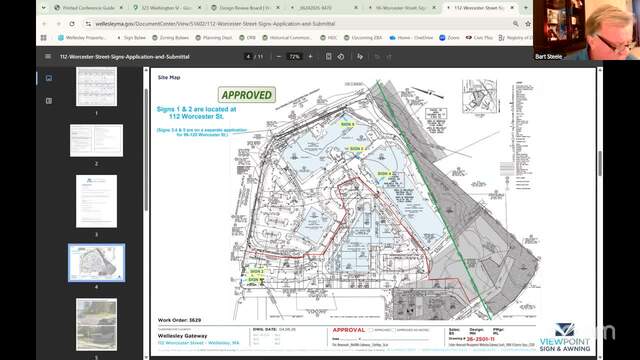Bookmark this page with the star icon
The height and width of the screenshot is (360, 640).
click(528, 24)
